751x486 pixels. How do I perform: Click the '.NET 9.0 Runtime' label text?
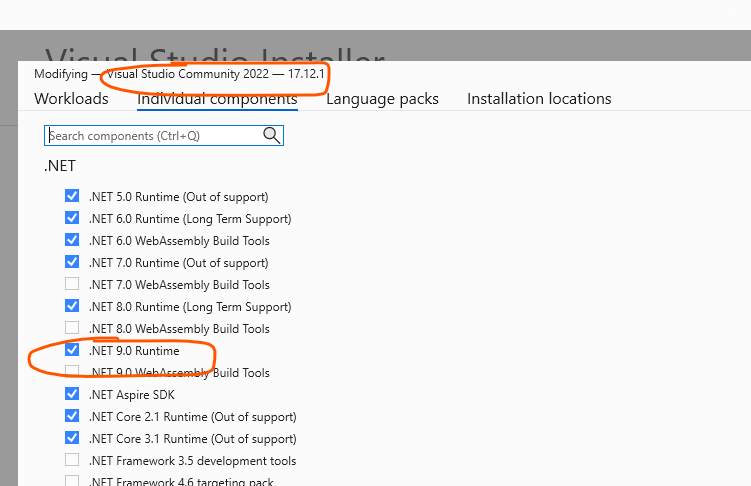(x=134, y=351)
